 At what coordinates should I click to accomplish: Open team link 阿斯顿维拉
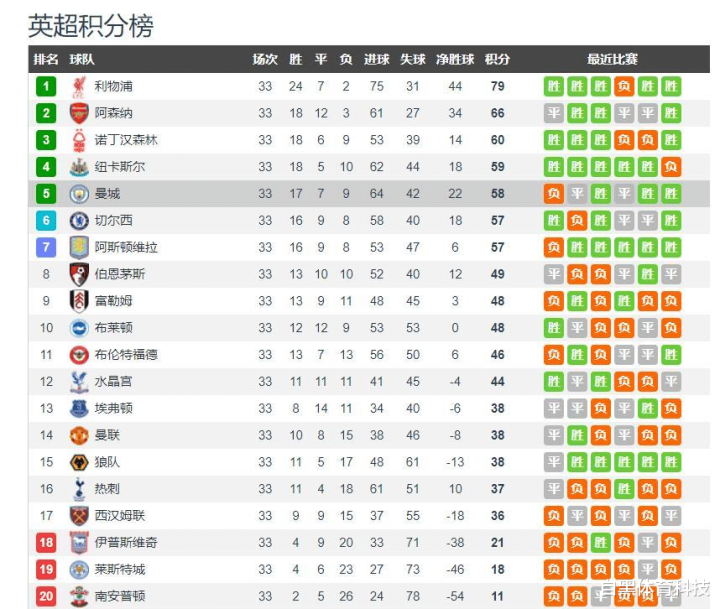click(126, 248)
